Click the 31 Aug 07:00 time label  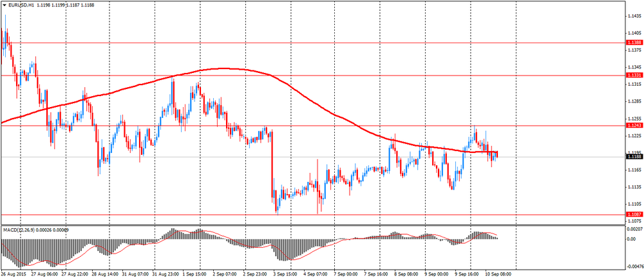tap(135, 273)
